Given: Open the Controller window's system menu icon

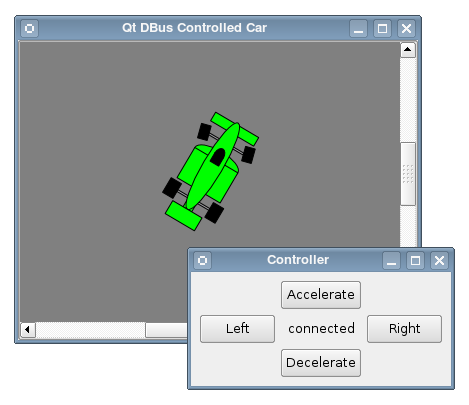Looking at the screenshot, I should pyautogui.click(x=202, y=260).
